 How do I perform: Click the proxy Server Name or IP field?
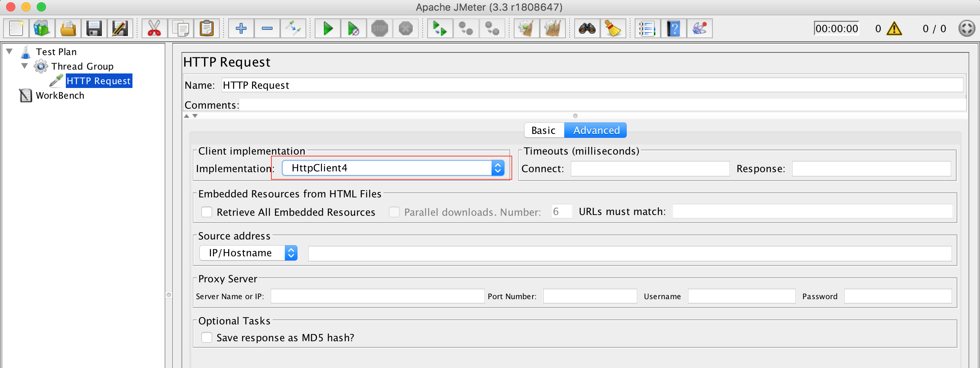click(x=377, y=296)
